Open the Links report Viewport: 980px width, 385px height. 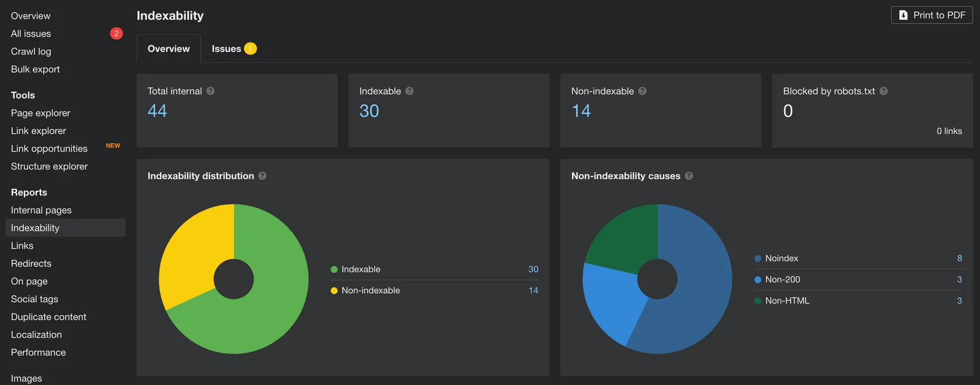point(22,246)
